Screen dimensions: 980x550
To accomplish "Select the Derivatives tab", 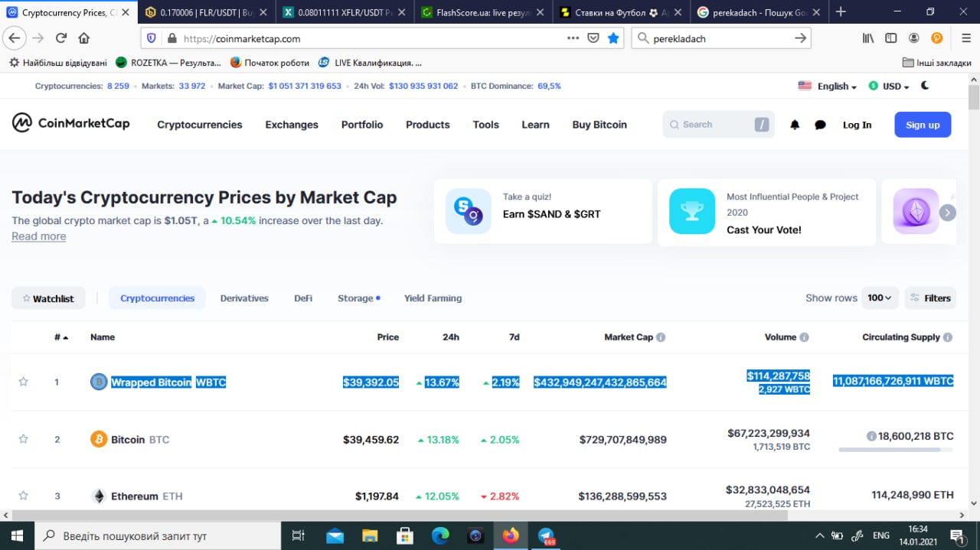I will tap(244, 298).
